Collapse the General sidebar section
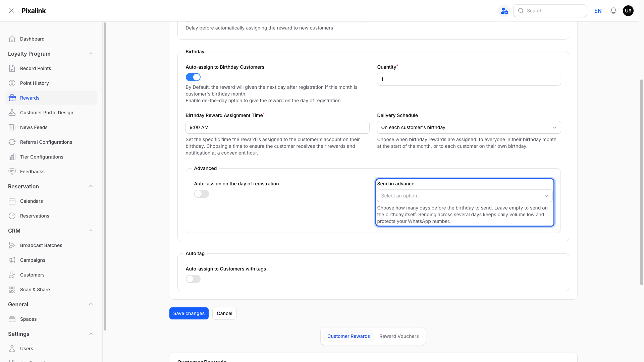 (x=91, y=304)
